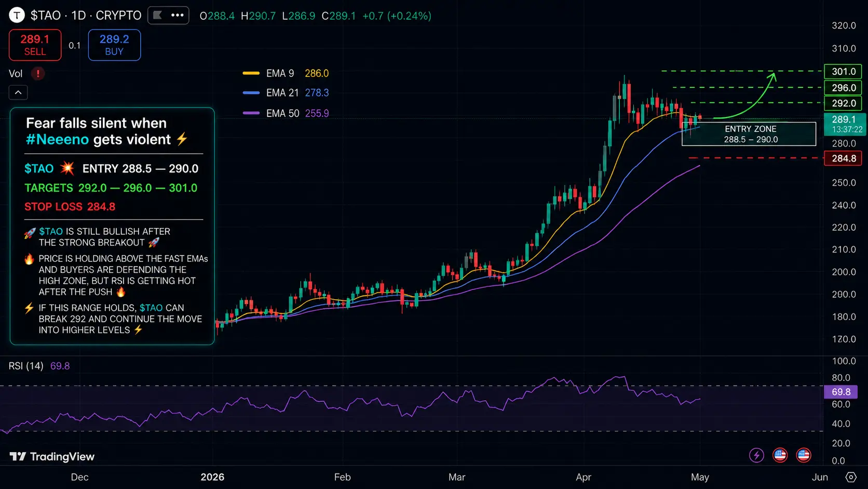Open the TradingView logo link

(x=52, y=457)
